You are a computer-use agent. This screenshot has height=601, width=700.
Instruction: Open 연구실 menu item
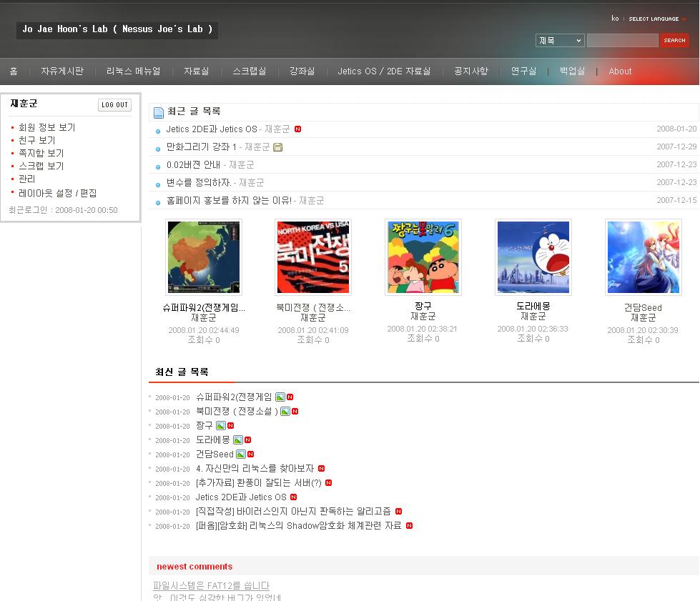point(523,71)
